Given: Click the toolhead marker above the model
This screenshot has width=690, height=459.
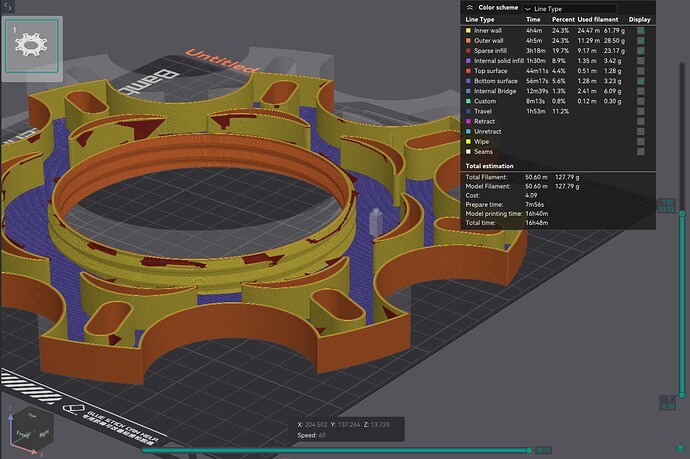Looking at the screenshot, I should click(375, 222).
